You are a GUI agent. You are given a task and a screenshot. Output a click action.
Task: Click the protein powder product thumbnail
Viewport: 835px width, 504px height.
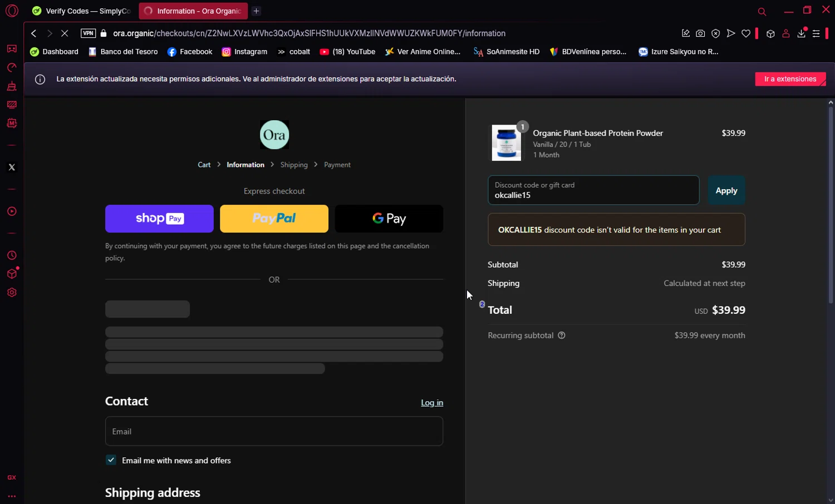(507, 143)
